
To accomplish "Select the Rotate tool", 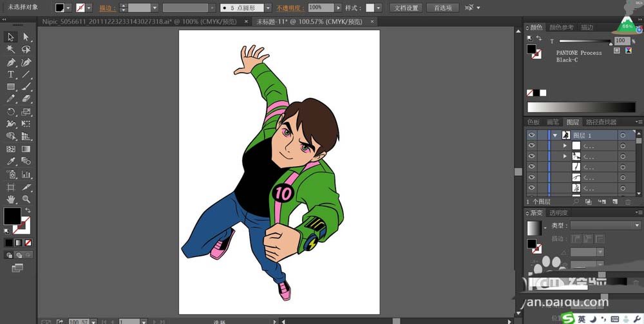I will pos(11,111).
